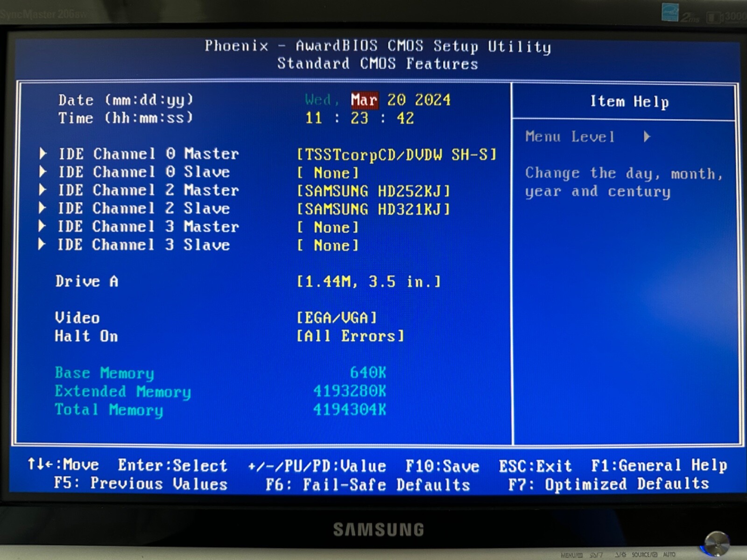Change Halt On All Errors setting
This screenshot has height=560, width=747.
(x=351, y=336)
